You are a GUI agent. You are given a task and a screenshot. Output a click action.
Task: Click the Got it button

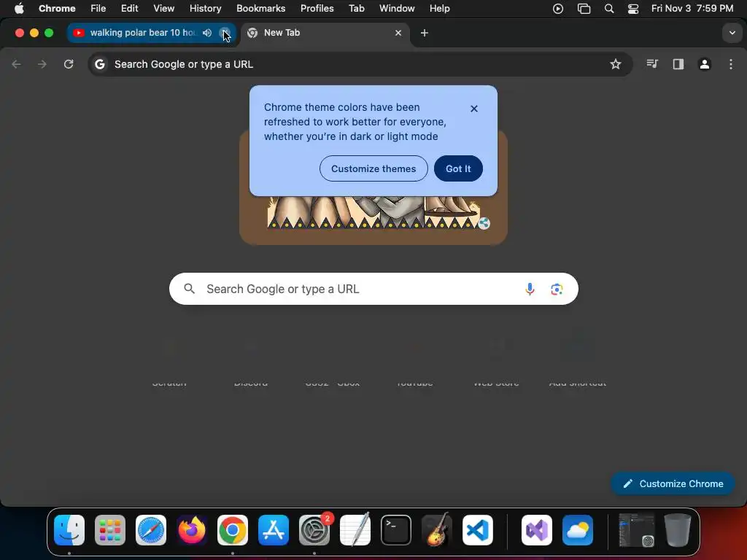click(458, 168)
